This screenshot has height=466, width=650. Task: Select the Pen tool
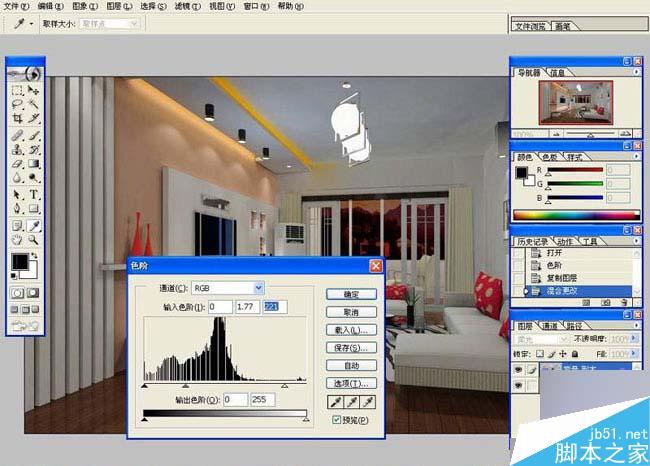[x=17, y=208]
